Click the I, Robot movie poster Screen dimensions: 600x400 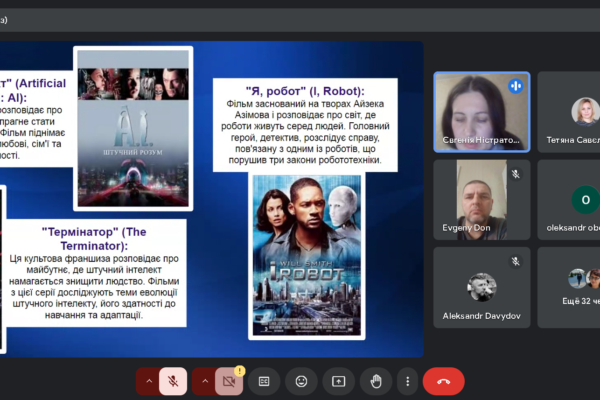[x=307, y=255]
